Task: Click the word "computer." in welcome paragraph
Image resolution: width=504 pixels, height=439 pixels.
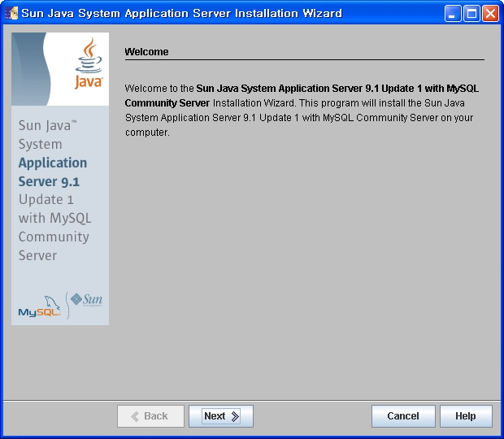Action: (147, 133)
